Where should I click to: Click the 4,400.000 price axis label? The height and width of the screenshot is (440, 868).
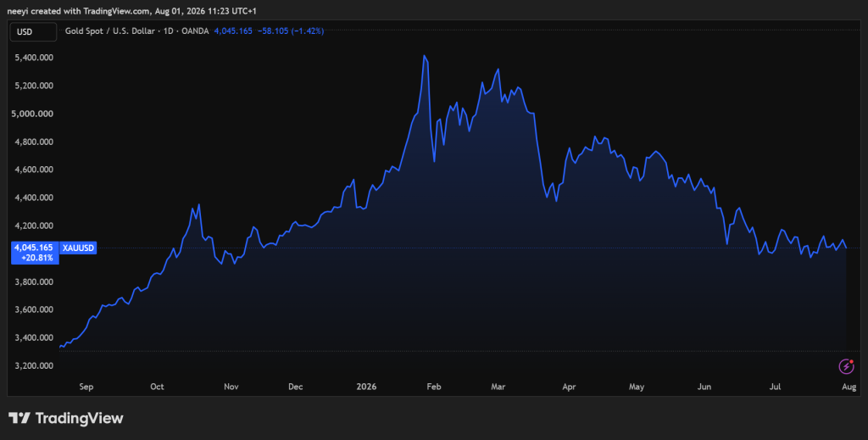click(36, 198)
